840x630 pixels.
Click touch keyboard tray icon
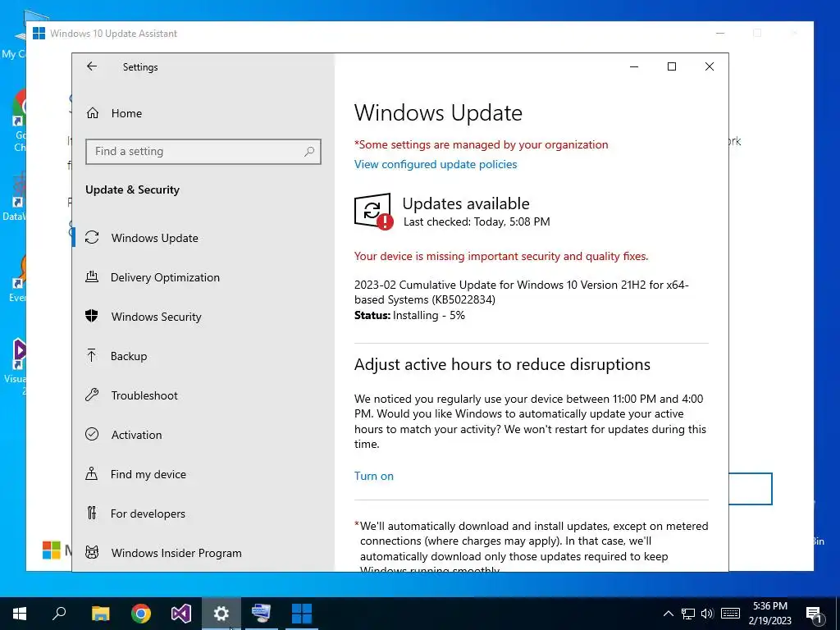click(730, 614)
